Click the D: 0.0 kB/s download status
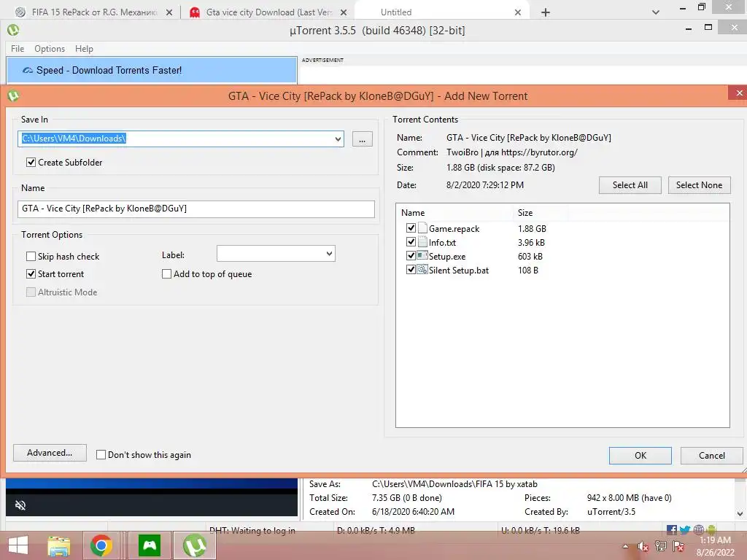Viewport: 747px width, 560px height. [376, 530]
